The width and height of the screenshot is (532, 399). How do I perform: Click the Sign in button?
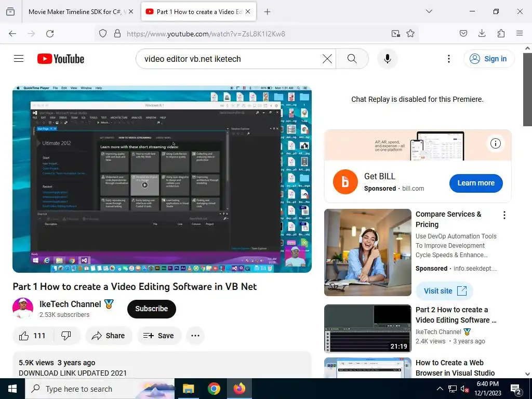(x=488, y=59)
